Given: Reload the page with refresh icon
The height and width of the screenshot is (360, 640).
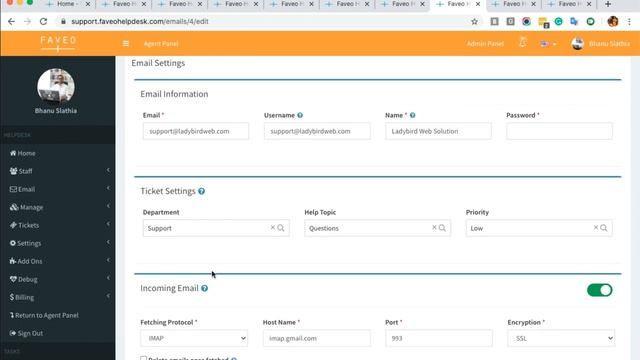Looking at the screenshot, I should click(x=43, y=21).
